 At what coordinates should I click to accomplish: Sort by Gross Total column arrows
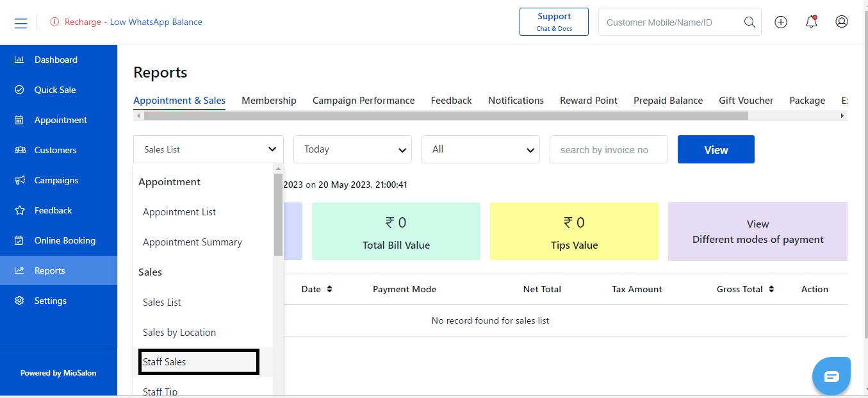coord(771,289)
